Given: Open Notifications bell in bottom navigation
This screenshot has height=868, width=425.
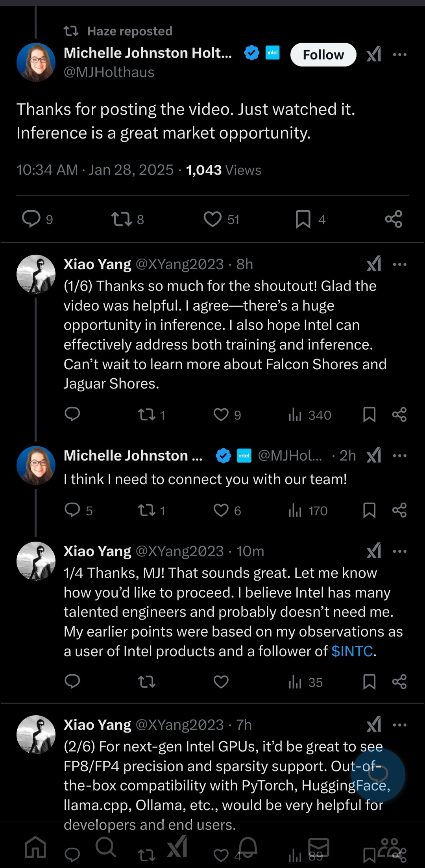Looking at the screenshot, I should (x=248, y=846).
